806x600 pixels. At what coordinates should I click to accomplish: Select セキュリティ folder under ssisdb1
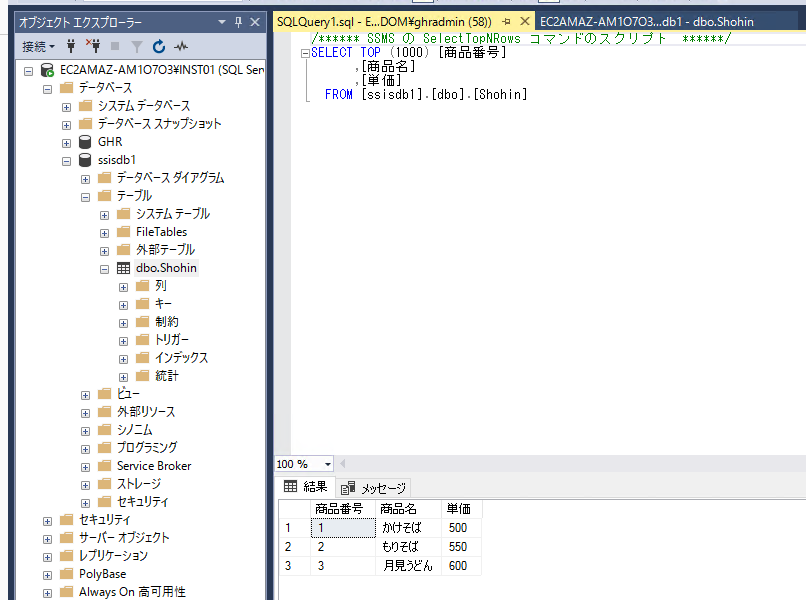pos(142,502)
